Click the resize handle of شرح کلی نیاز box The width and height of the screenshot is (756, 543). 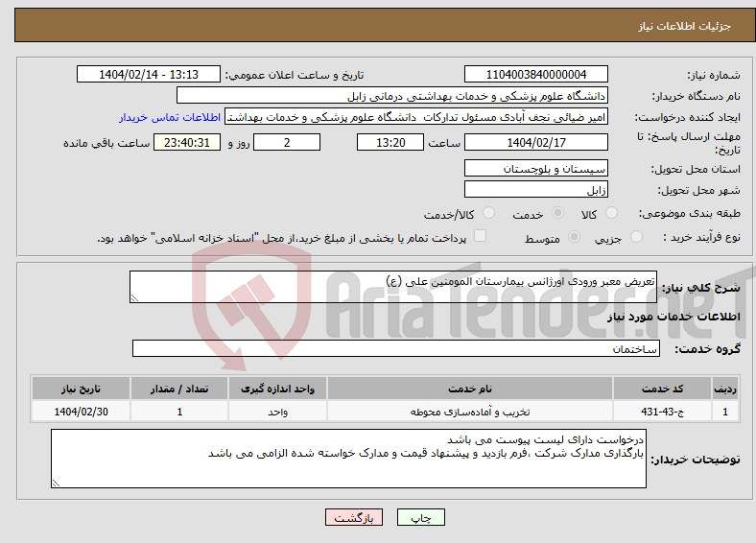[x=134, y=298]
